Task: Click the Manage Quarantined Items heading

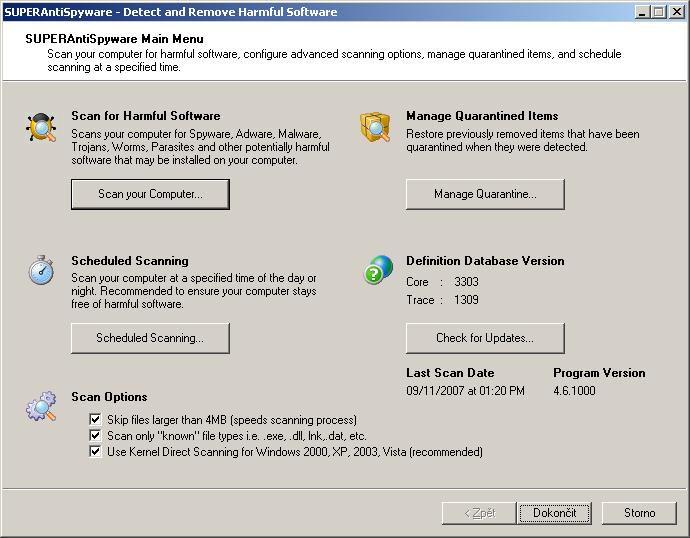Action: [482, 116]
